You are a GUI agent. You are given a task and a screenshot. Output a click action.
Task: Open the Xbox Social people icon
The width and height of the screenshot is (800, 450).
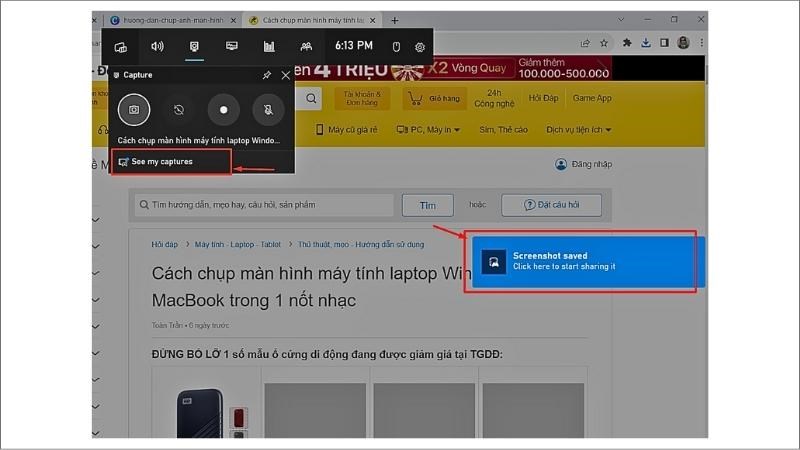(306, 46)
